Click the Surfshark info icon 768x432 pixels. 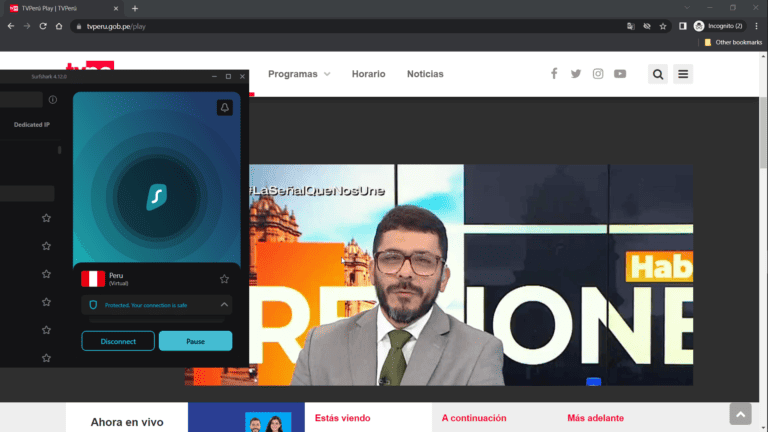click(53, 99)
